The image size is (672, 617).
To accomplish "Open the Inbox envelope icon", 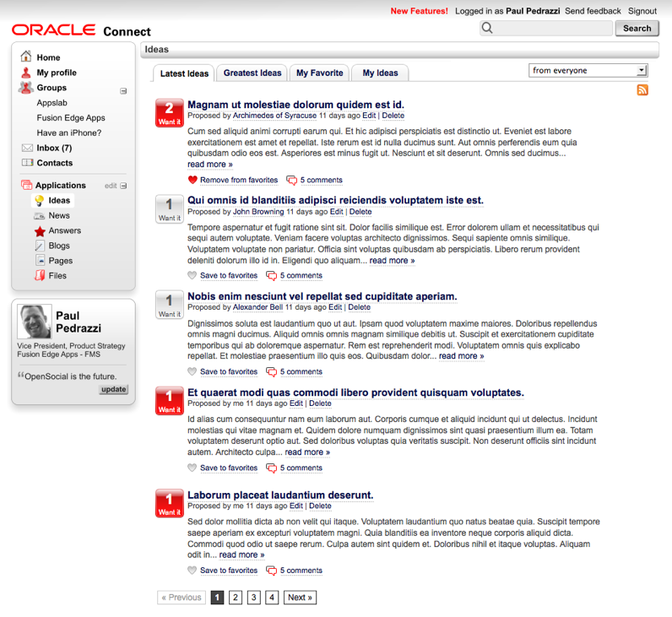I will (27, 148).
